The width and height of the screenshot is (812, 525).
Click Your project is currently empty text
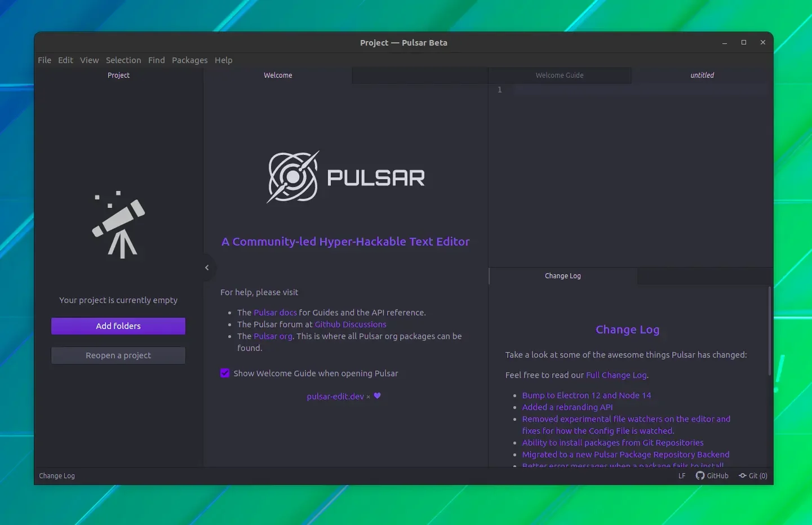pos(118,300)
